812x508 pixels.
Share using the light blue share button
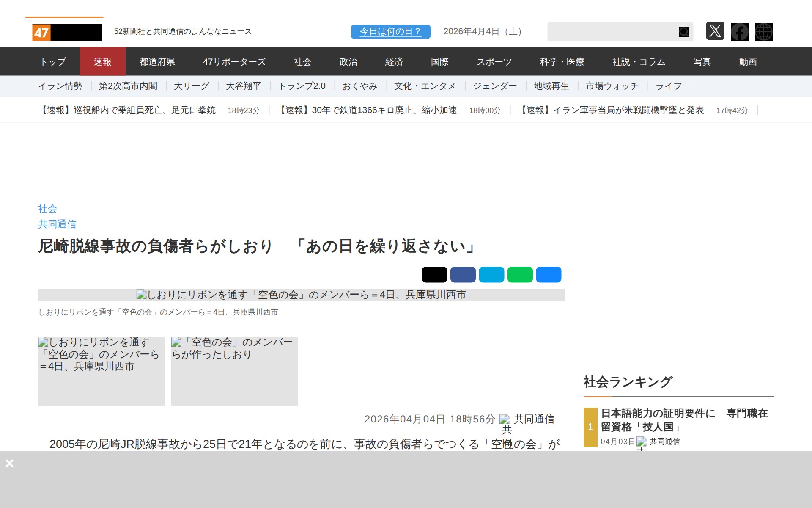pos(492,274)
